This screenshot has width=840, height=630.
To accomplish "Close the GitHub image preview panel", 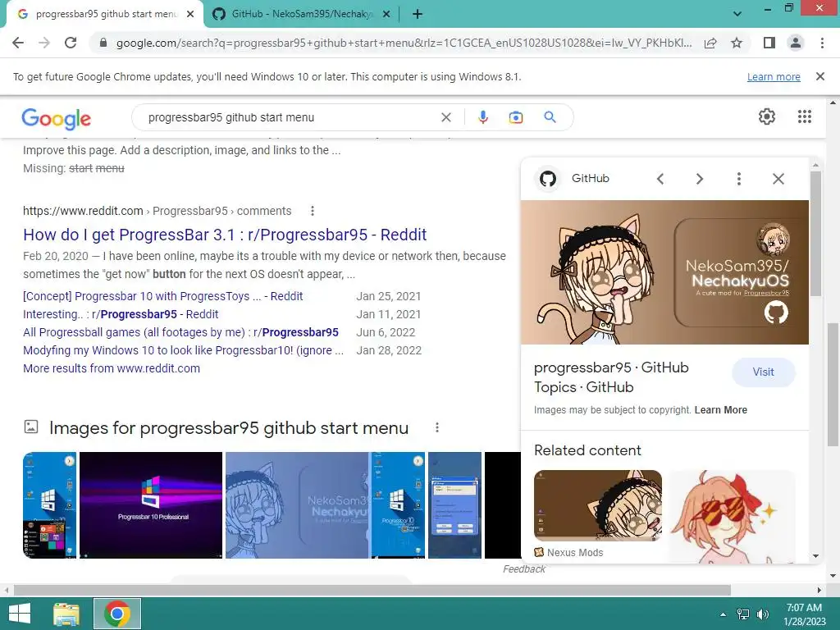I will [x=778, y=179].
